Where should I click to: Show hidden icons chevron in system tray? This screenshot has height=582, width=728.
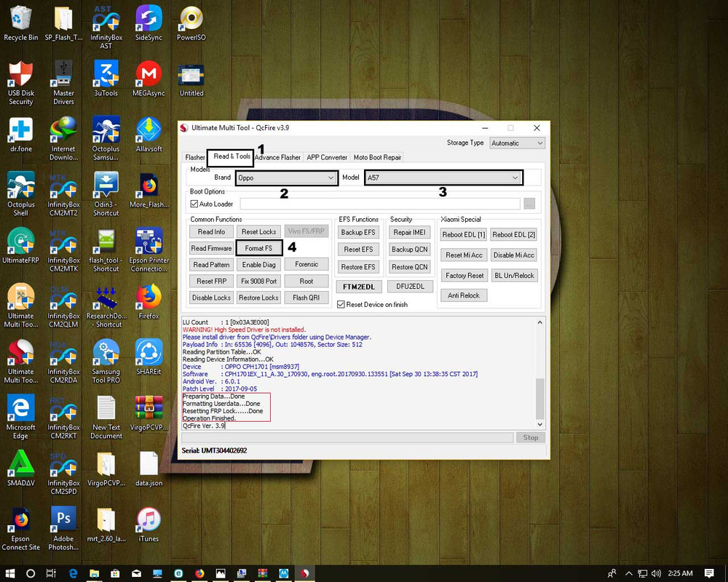(628, 573)
